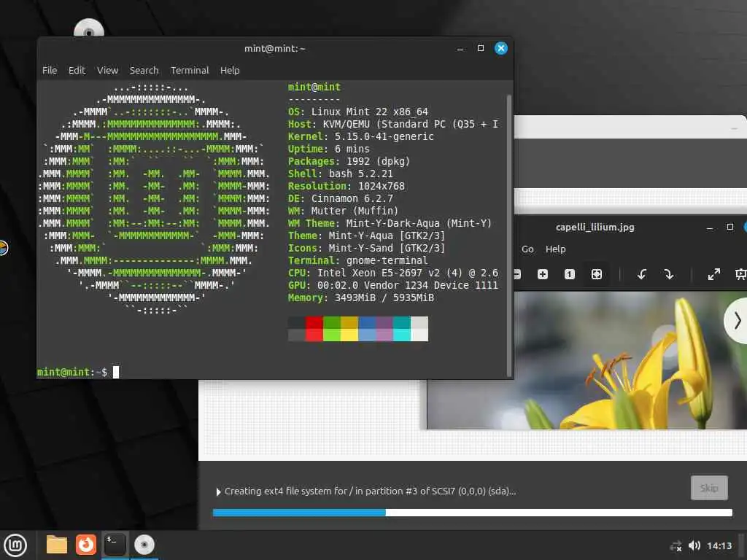Rotate image clockwise in image viewer
The width and height of the screenshot is (747, 560).
(669, 274)
